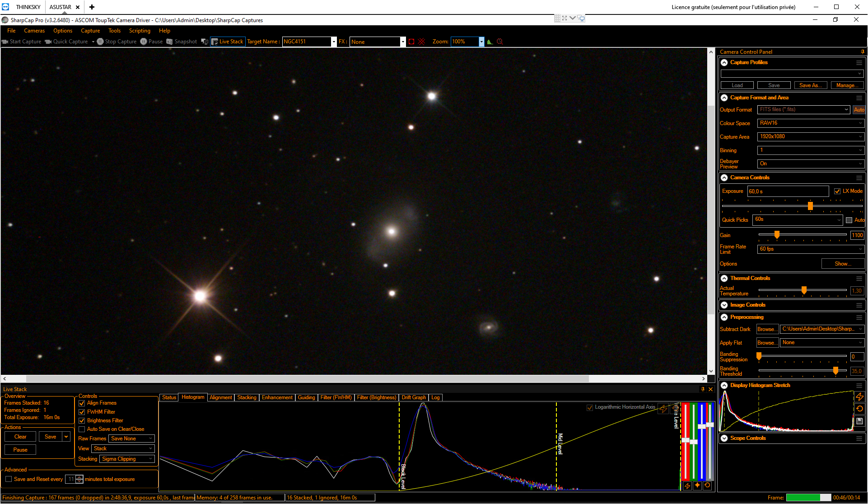Take a Snapshot from the toolbar
This screenshot has height=504, width=868.
(182, 42)
